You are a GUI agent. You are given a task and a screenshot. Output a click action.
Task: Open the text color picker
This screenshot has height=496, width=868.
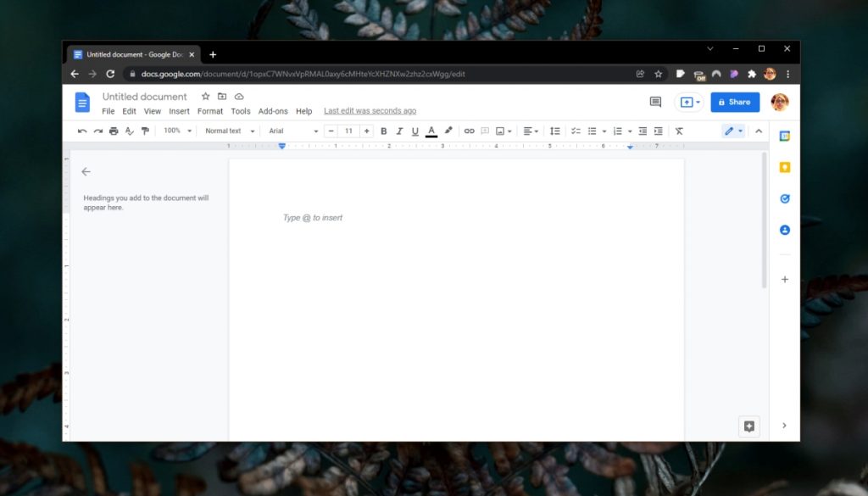click(431, 131)
